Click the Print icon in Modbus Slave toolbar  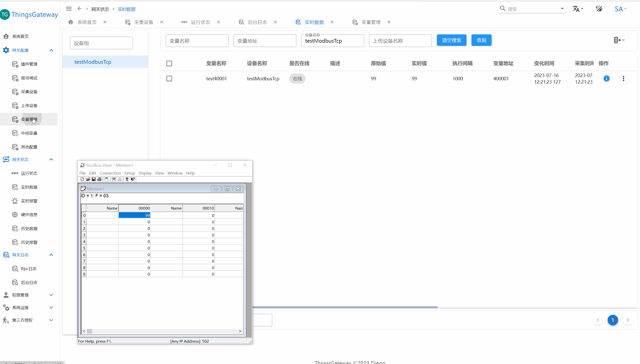[99, 179]
